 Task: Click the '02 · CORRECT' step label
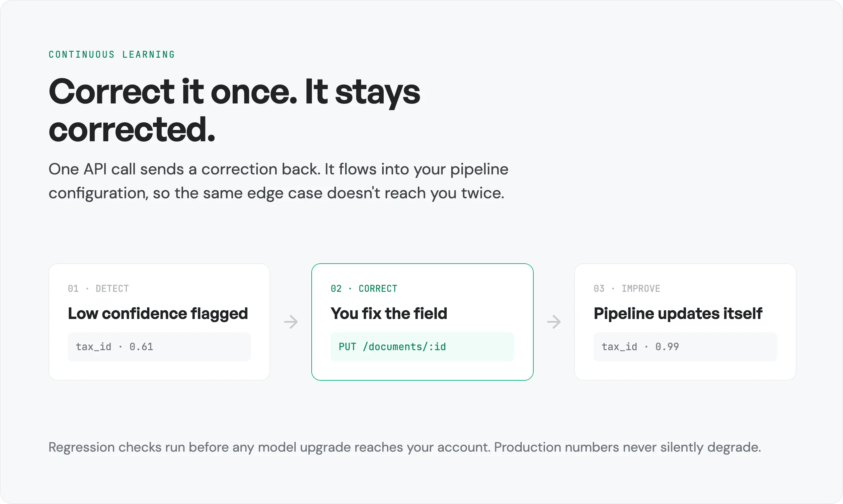(364, 289)
